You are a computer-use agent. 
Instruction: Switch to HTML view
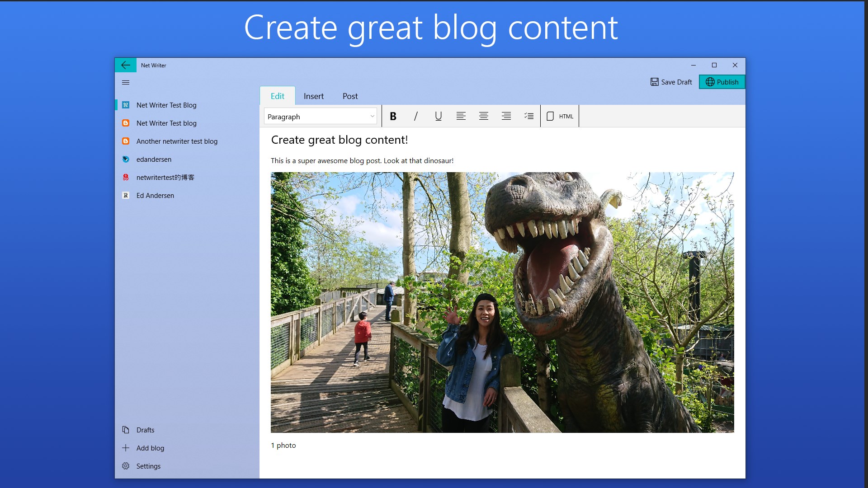click(560, 116)
